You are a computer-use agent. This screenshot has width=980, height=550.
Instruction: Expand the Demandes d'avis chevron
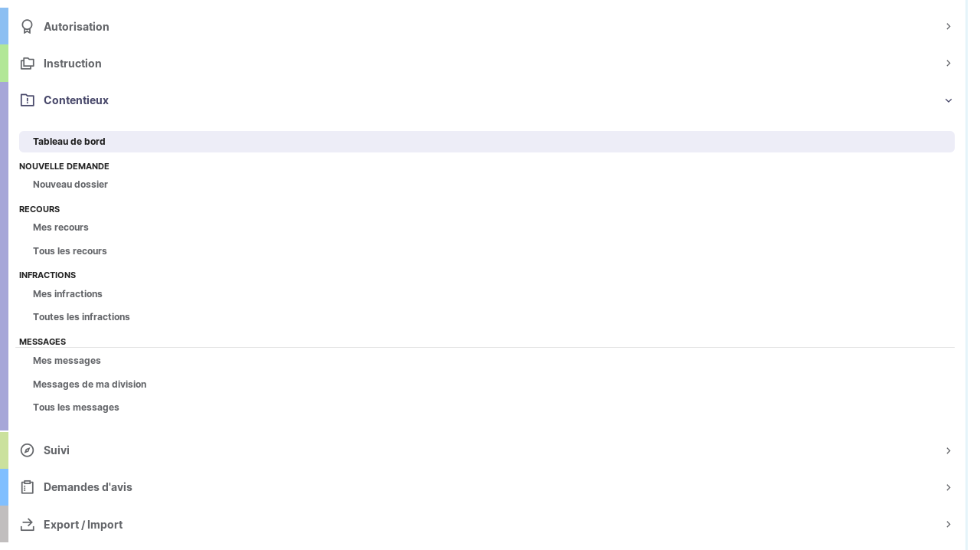point(948,487)
